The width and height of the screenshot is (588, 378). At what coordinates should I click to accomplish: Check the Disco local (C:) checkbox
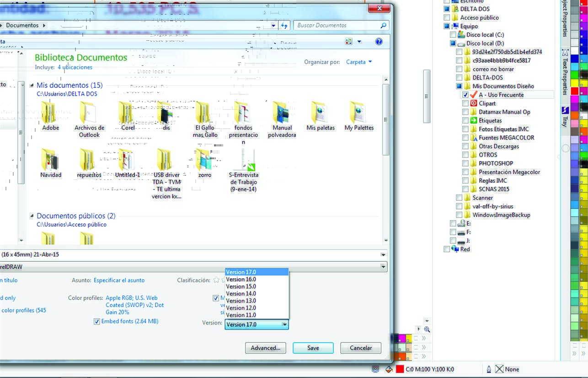click(x=453, y=35)
